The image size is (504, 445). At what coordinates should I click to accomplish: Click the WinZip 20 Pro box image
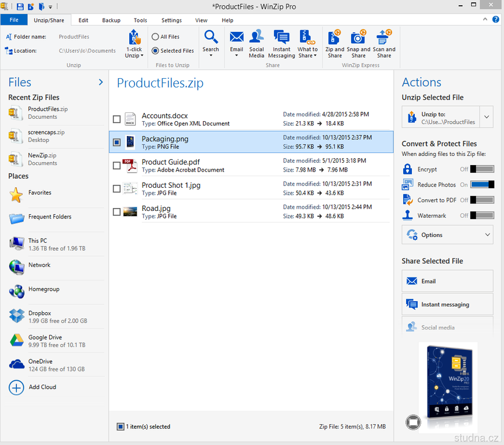(x=450, y=382)
